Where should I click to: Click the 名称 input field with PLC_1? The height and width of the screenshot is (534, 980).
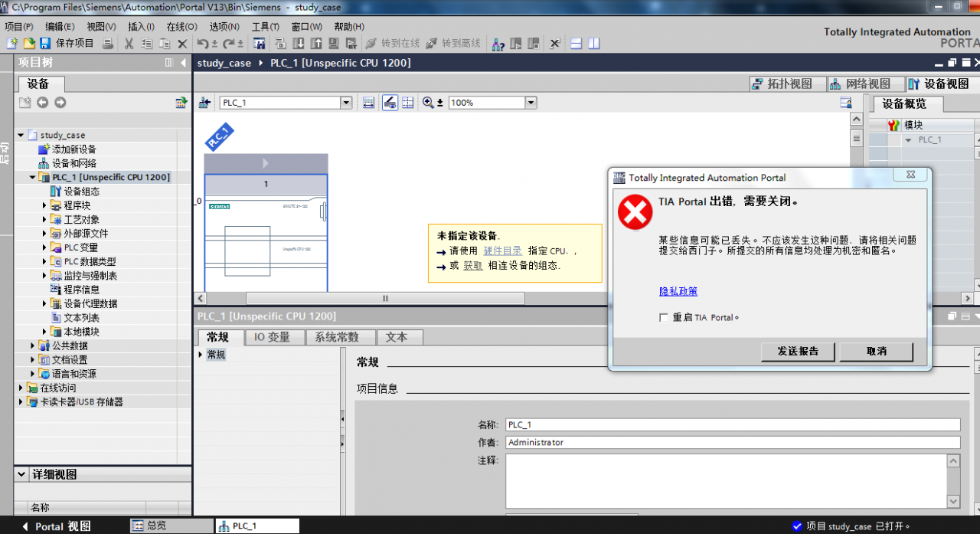(733, 424)
